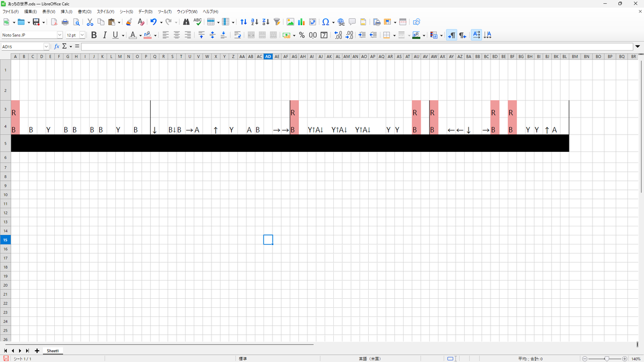Toggle center horizontally alignment
644x362 pixels.
coord(177,35)
